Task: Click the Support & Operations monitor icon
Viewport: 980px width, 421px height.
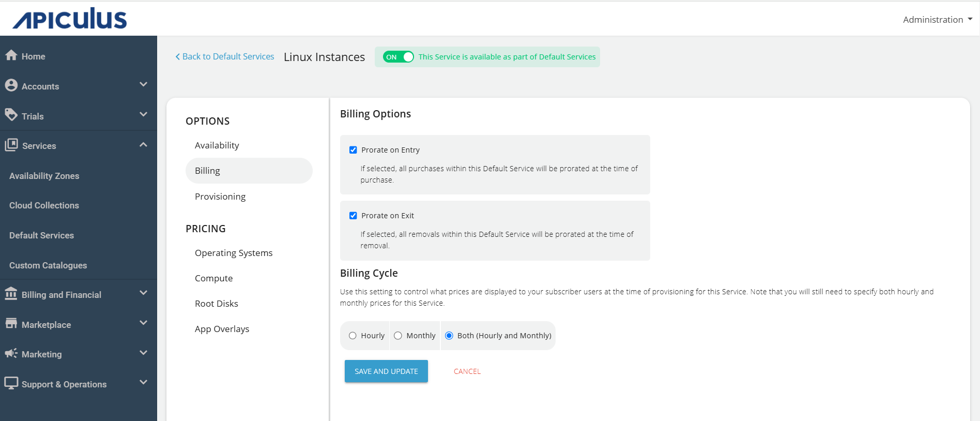Action: tap(11, 383)
